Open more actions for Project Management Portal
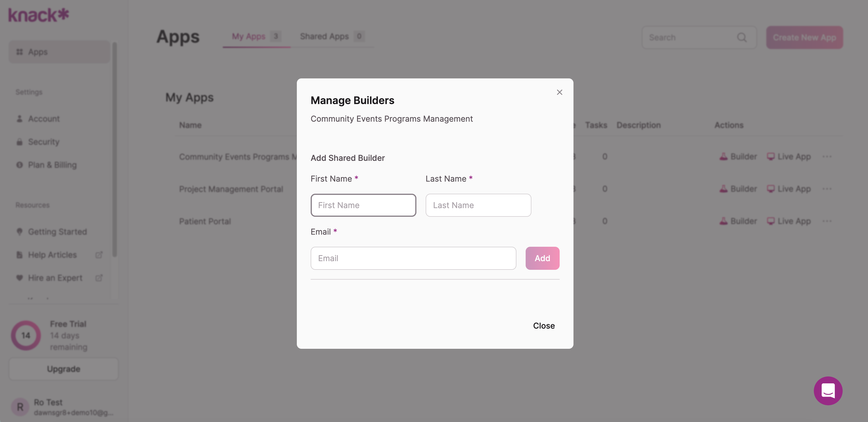Screen dimensions: 868x422 [x=827, y=189]
